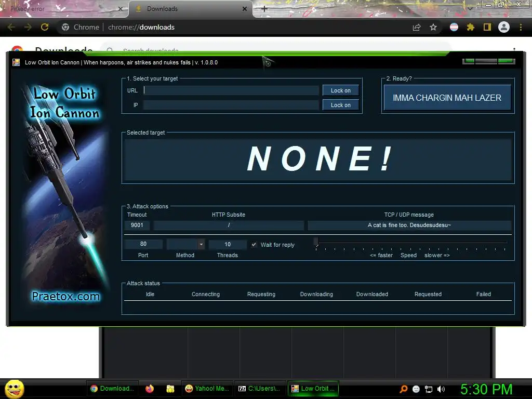Go back in Chrome history
The height and width of the screenshot is (399, 532).
pos(11,27)
